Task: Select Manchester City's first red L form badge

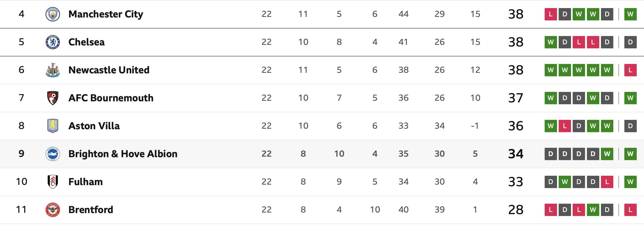Action: click(x=551, y=14)
